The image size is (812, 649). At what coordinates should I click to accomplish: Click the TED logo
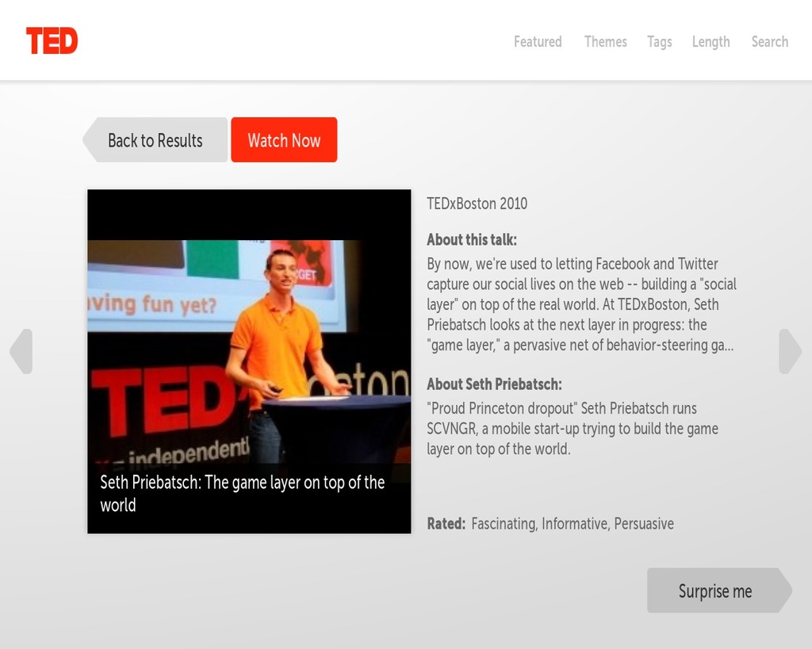coord(52,40)
